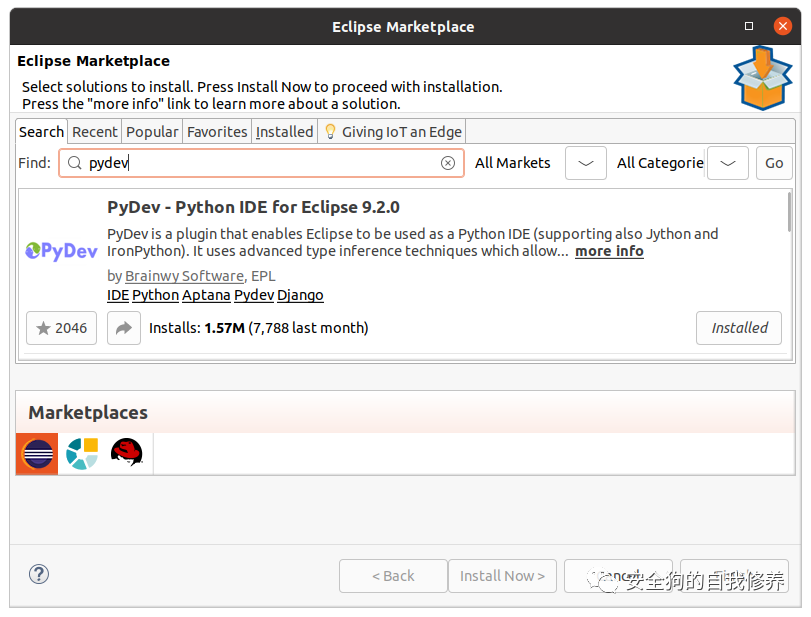This screenshot has height=617, width=811.
Task: Click the Installed button for PyDev
Action: point(739,328)
